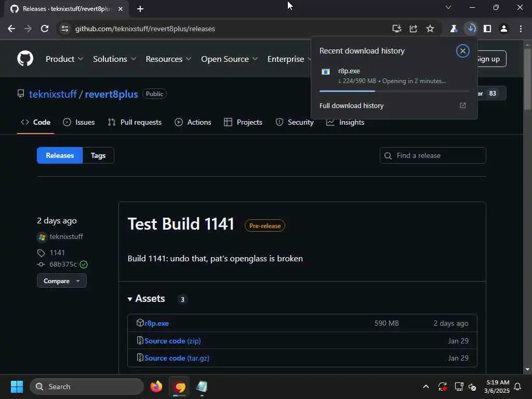Click the browser address bar URL
532x399 pixels.
(145, 29)
